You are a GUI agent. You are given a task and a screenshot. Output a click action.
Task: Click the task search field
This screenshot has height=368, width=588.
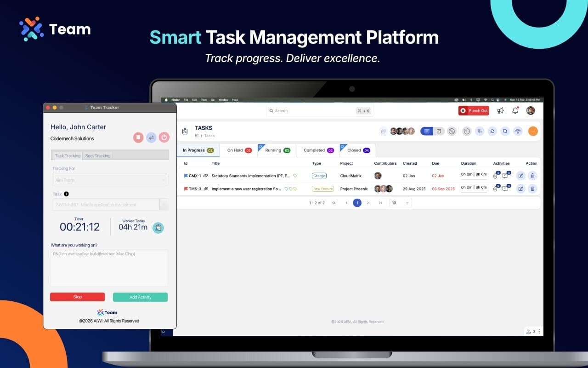320,111
